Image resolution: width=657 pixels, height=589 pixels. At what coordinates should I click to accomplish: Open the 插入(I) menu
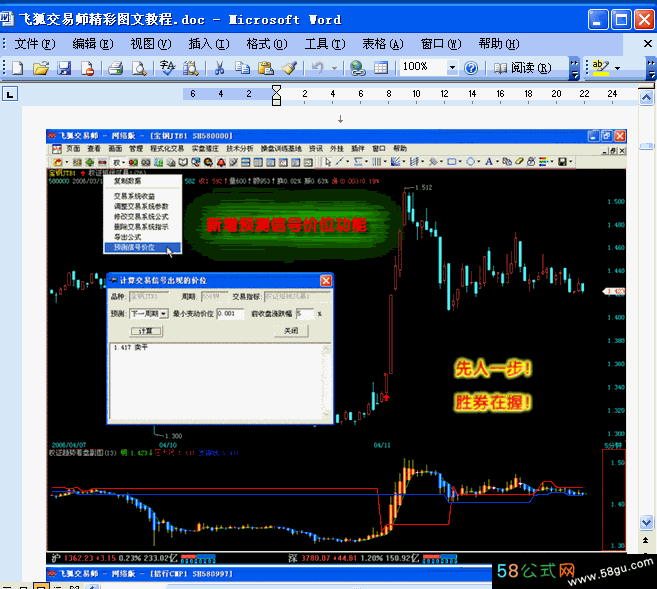pos(209,44)
